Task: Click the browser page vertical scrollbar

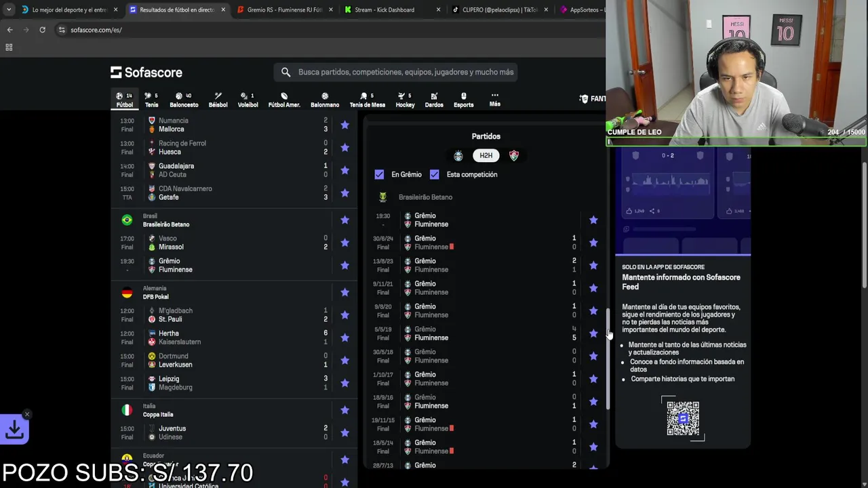Action: pyautogui.click(x=864, y=224)
